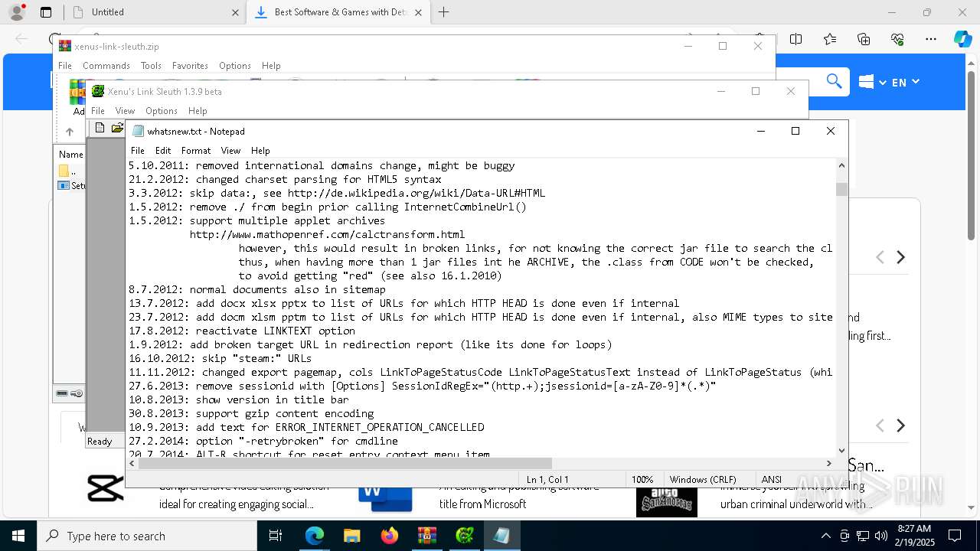Screen dimensions: 980x551
Task: Open File Explorer from taskbar
Action: [351, 536]
